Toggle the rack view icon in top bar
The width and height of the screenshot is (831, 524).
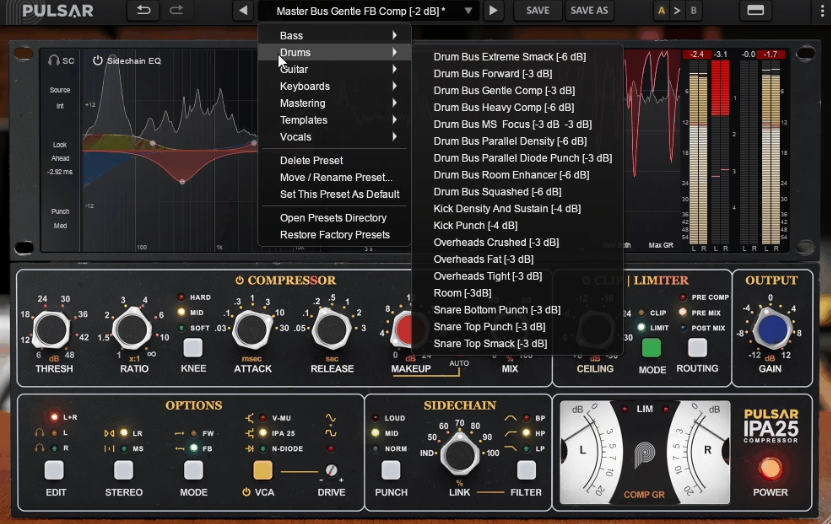click(755, 11)
